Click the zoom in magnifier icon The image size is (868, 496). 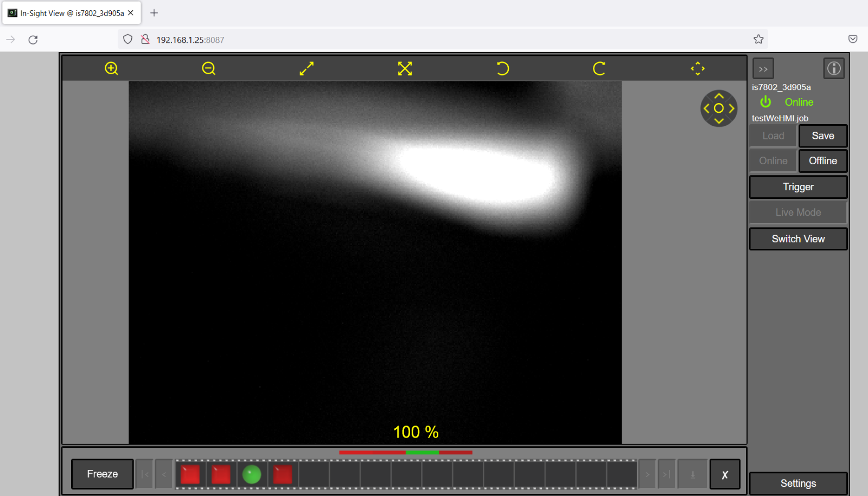111,68
